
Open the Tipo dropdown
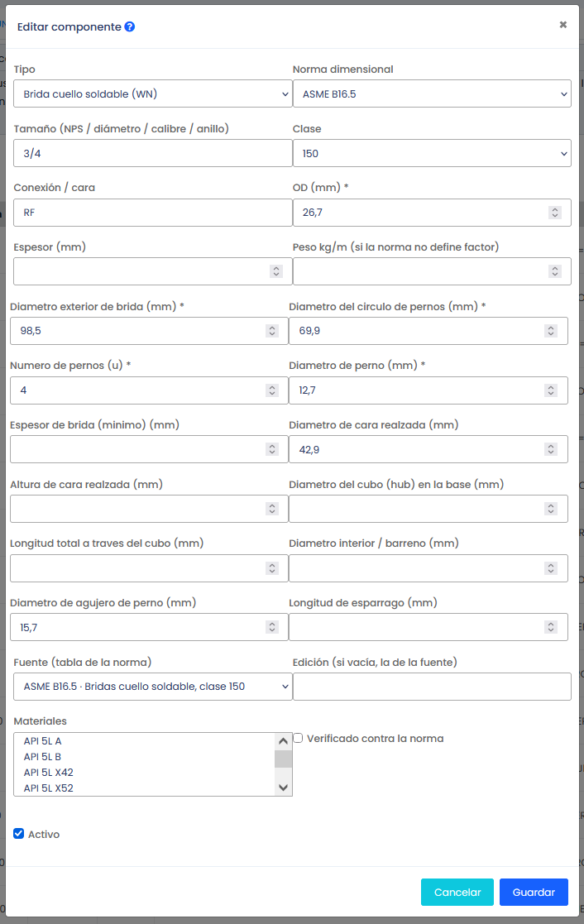pos(153,93)
